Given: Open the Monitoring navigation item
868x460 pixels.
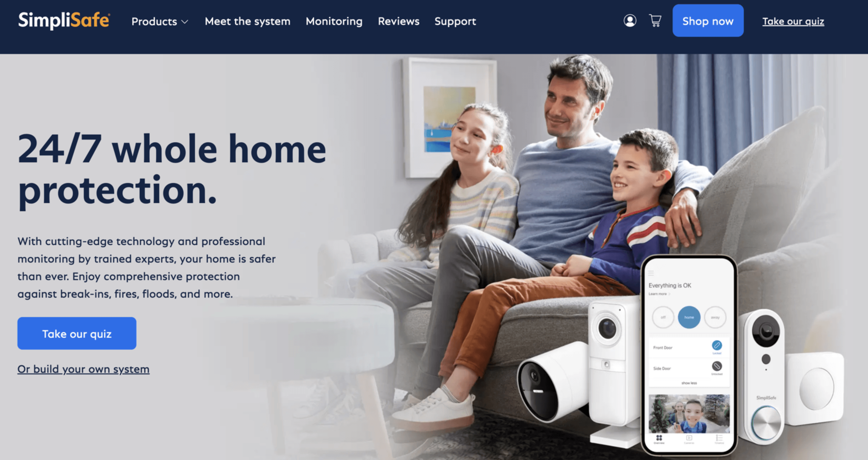Looking at the screenshot, I should (334, 21).
